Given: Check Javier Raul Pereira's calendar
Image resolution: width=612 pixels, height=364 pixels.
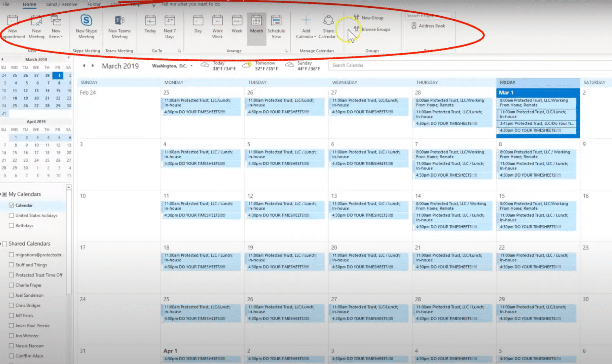Looking at the screenshot, I should tap(11, 325).
